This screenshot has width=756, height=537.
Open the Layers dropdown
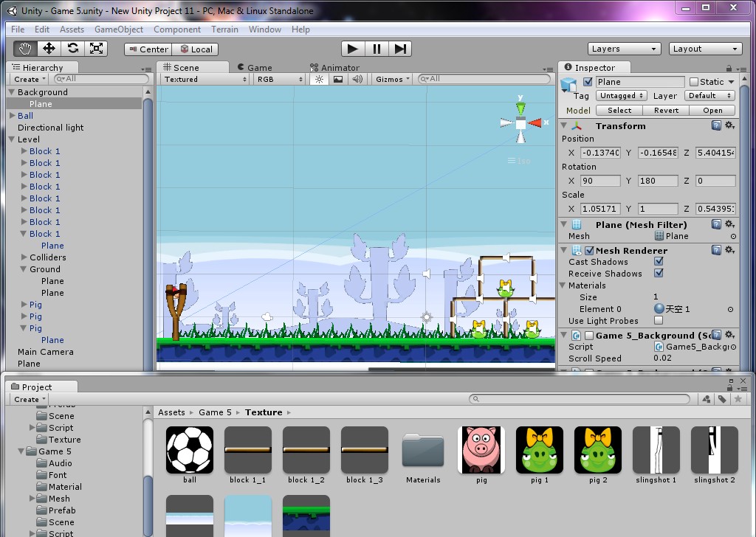click(624, 49)
